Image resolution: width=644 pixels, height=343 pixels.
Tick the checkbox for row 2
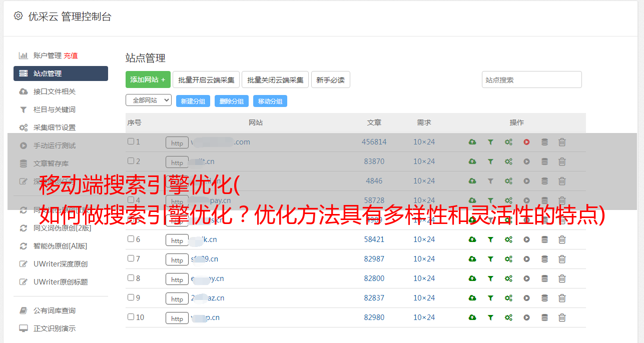point(131,161)
